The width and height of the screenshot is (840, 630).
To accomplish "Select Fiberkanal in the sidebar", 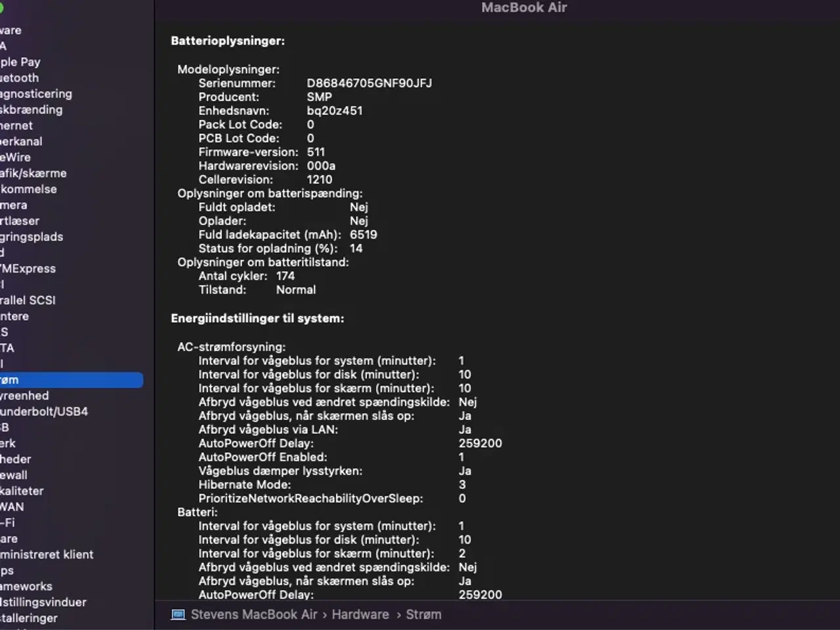I will click(21, 142).
